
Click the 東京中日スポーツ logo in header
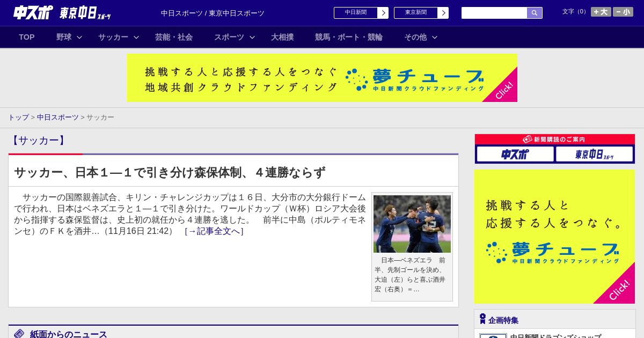(x=85, y=13)
